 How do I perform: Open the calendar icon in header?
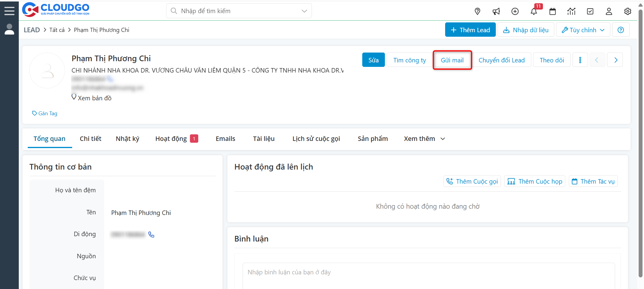coord(552,11)
